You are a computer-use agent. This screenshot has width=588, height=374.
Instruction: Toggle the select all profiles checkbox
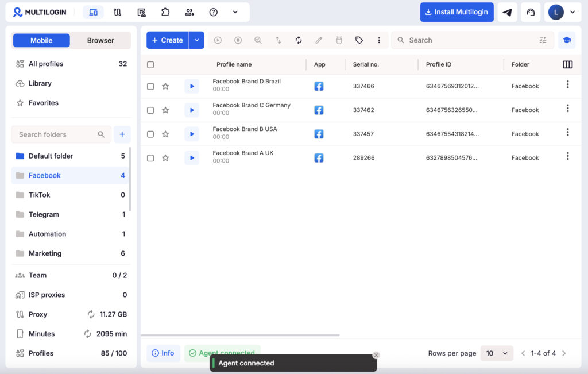pos(150,64)
